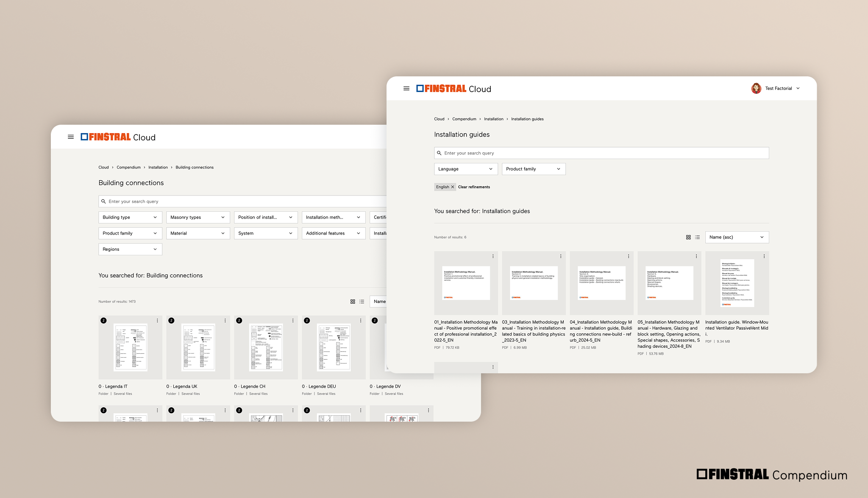Viewport: 868px width, 498px height.
Task: Focus search field in Installation guides window
Action: point(601,153)
